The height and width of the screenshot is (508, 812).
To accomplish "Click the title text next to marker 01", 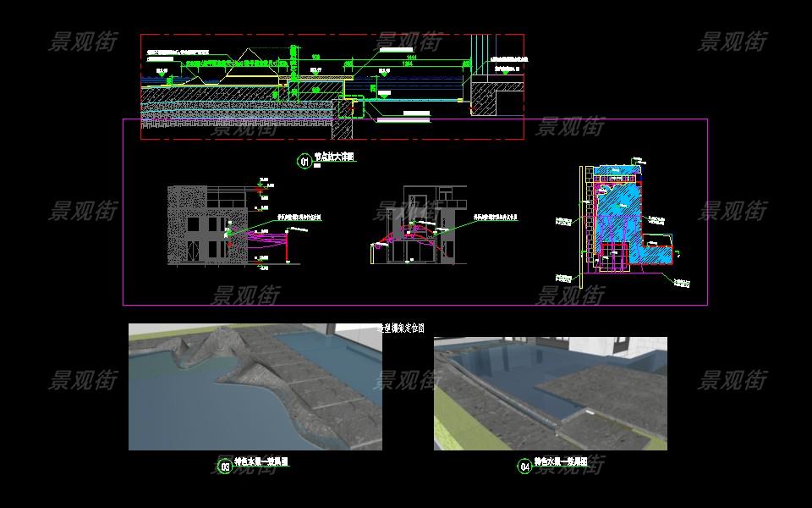I will (x=335, y=157).
